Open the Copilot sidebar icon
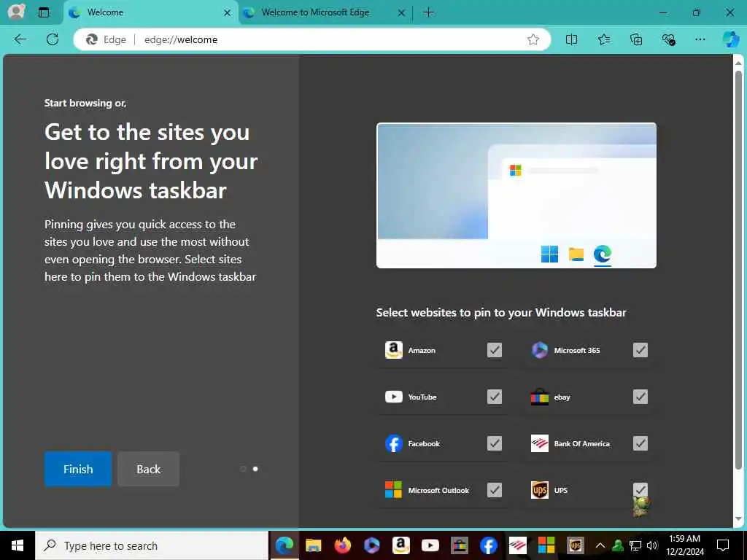747x560 pixels. [730, 39]
